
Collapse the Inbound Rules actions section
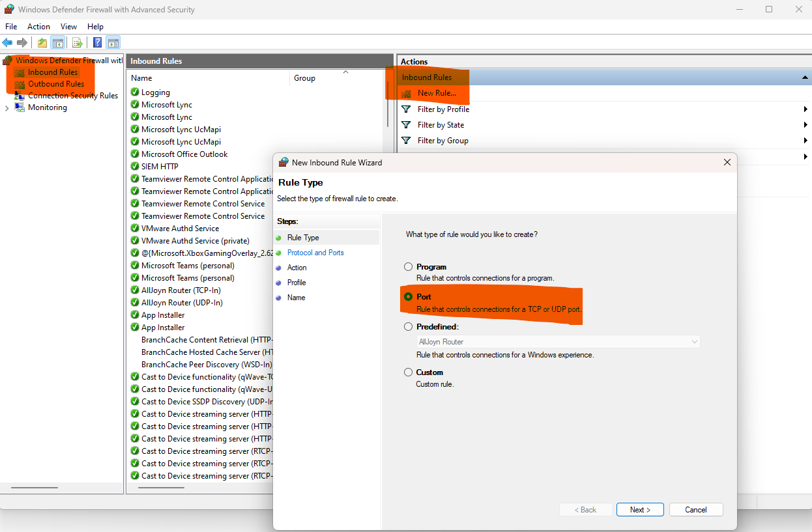(x=805, y=77)
